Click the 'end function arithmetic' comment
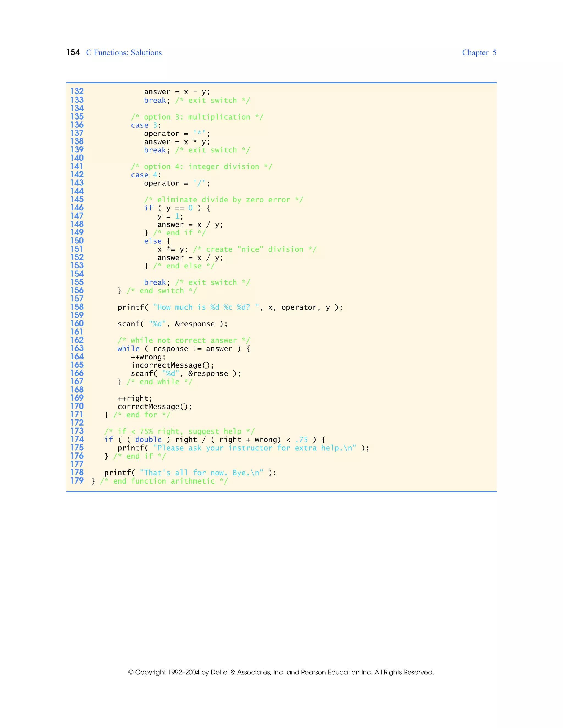Screen dimensions: 563x728 point(164,481)
